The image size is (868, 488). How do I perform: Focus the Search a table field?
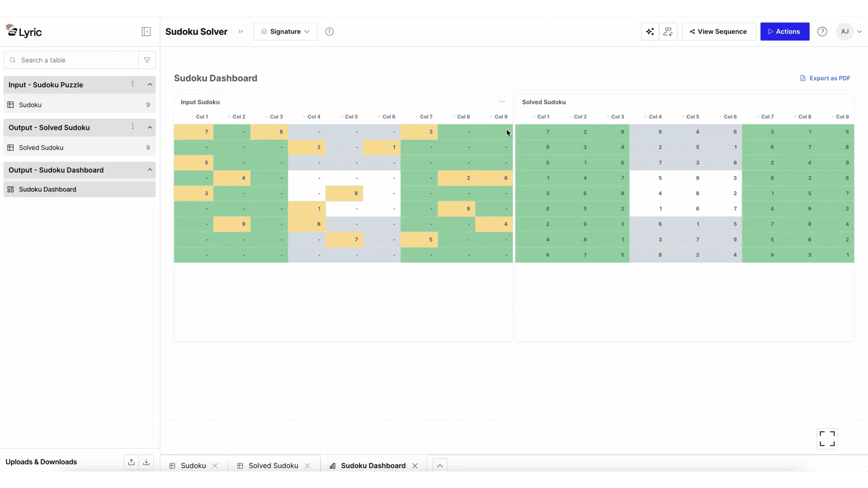point(76,60)
